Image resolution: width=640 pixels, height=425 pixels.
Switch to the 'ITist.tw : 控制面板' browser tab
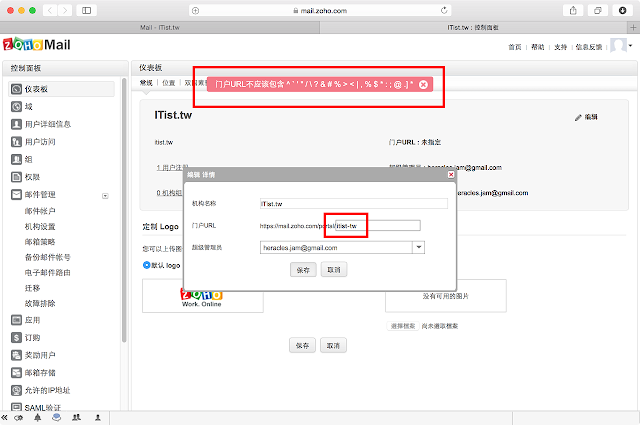473,27
